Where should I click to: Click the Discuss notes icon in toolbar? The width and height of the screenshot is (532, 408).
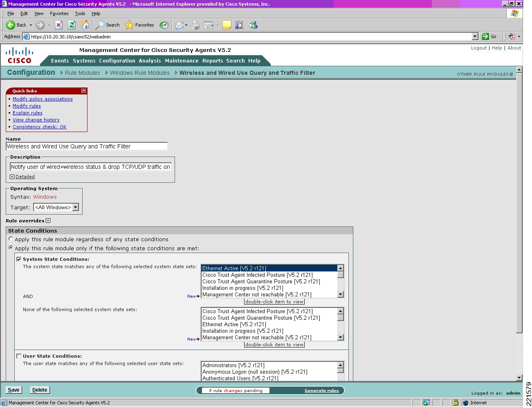(227, 25)
